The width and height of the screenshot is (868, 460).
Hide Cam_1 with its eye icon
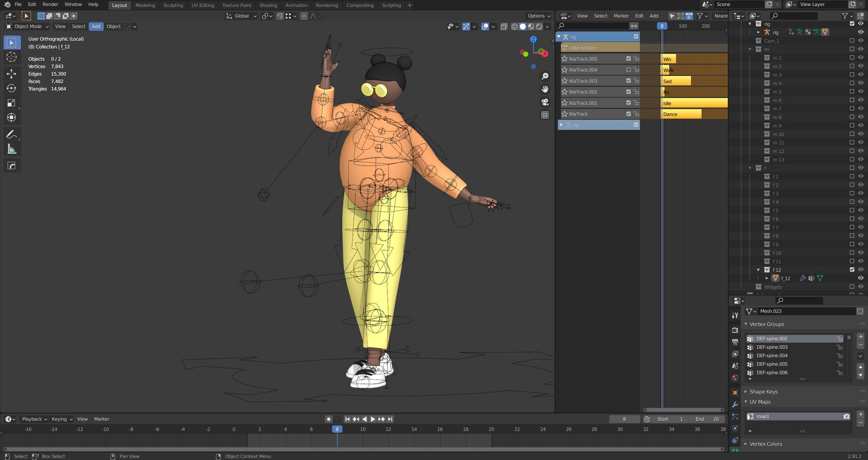point(861,41)
